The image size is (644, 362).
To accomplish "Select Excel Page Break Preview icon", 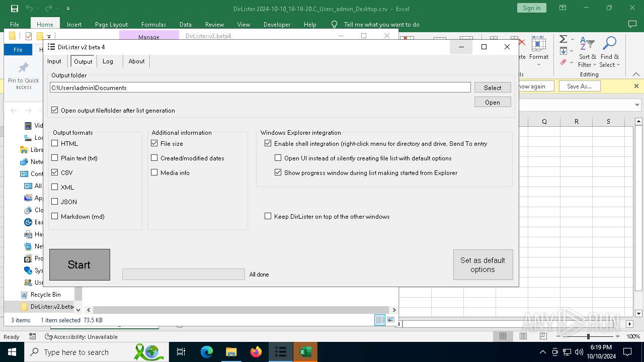I will (543, 336).
